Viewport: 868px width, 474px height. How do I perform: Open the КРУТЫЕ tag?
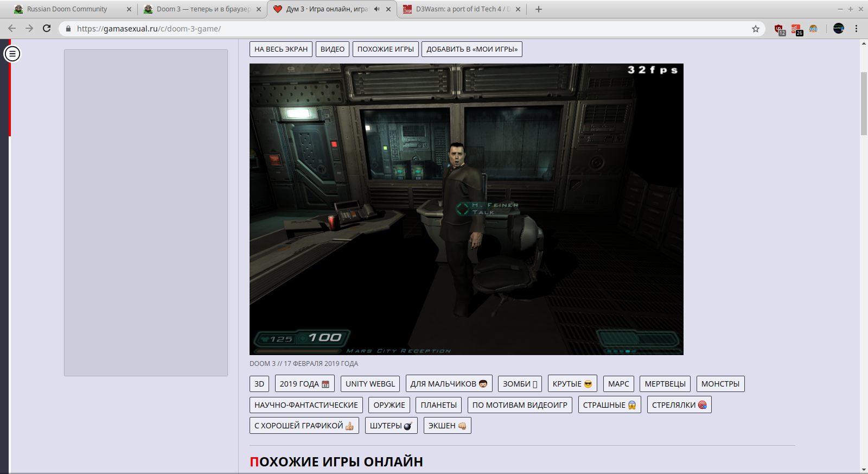pos(572,384)
